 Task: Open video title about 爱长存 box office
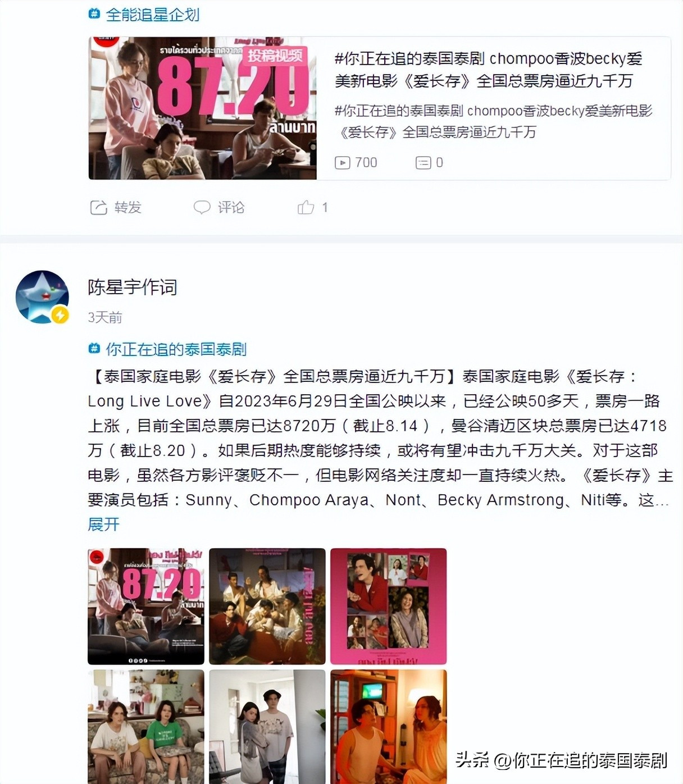point(488,70)
